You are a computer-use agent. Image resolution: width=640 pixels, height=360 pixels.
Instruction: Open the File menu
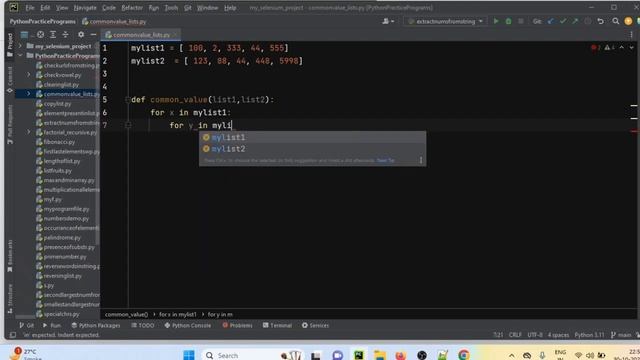click(x=30, y=8)
